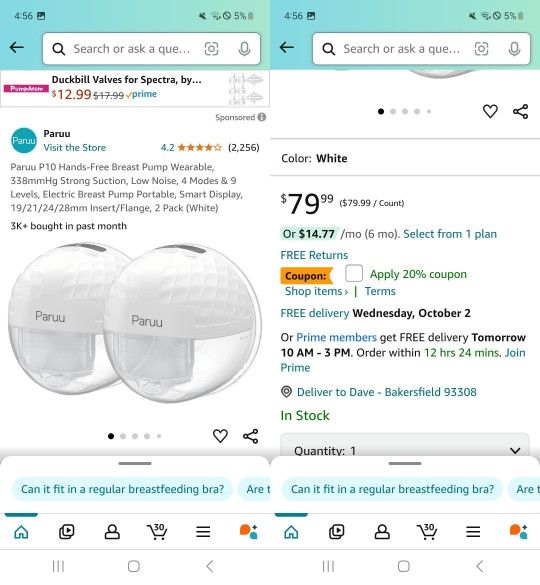
Task: Open the Rufus AI assistant icon on right bottom bar
Action: 519,531
